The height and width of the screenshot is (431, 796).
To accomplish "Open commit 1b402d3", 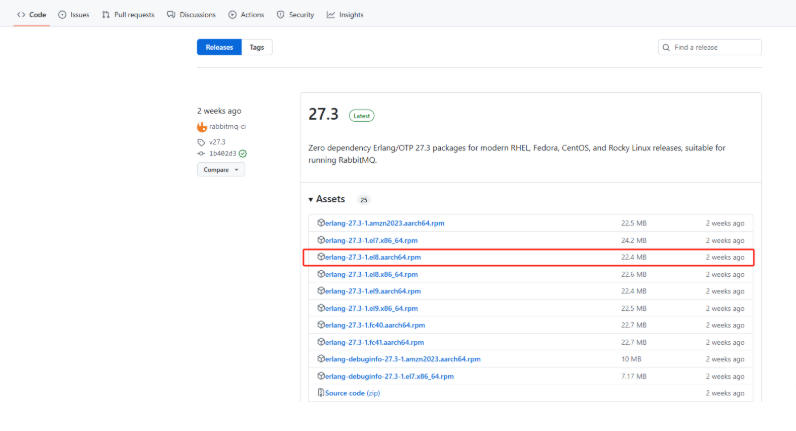I will (223, 153).
